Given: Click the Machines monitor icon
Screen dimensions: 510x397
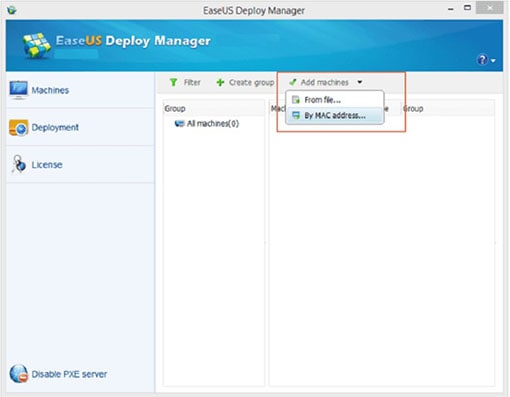Looking at the screenshot, I should (18, 90).
